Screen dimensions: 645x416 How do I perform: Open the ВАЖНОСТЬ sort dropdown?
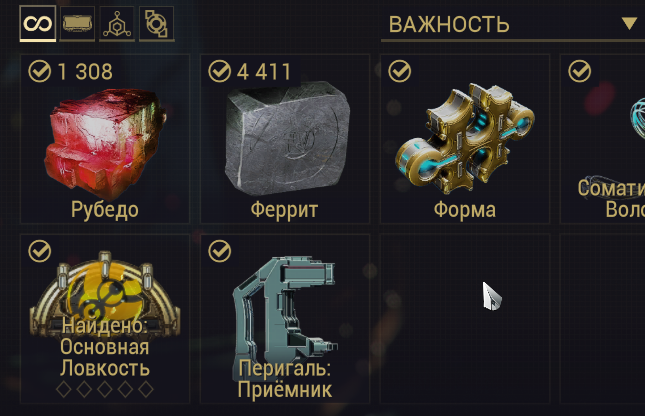coord(513,25)
